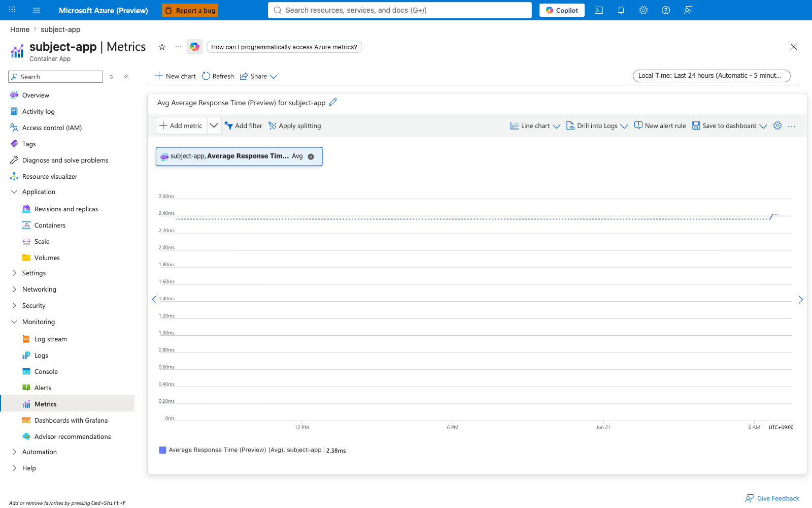Open chart settings gear icon
Image resolution: width=812 pixels, height=508 pixels.
(x=777, y=125)
